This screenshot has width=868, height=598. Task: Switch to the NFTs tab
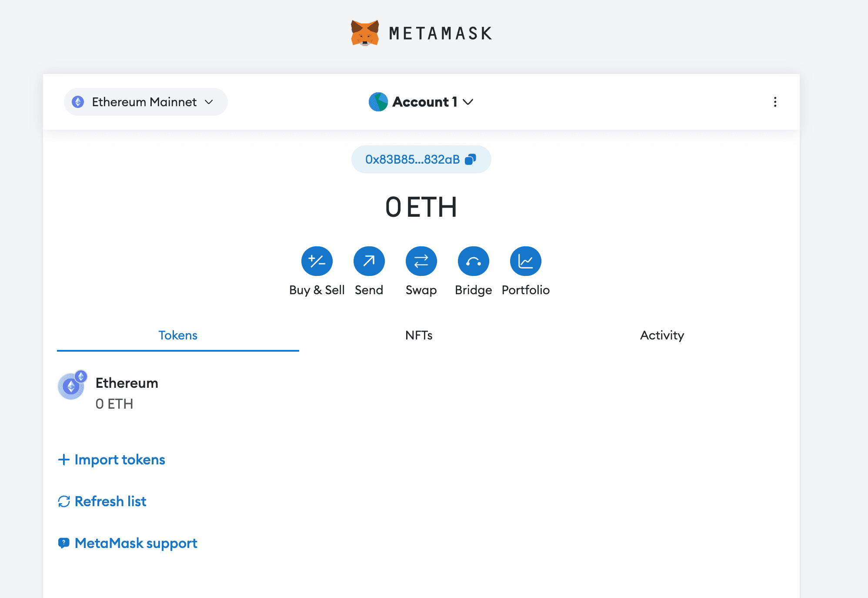pyautogui.click(x=419, y=335)
